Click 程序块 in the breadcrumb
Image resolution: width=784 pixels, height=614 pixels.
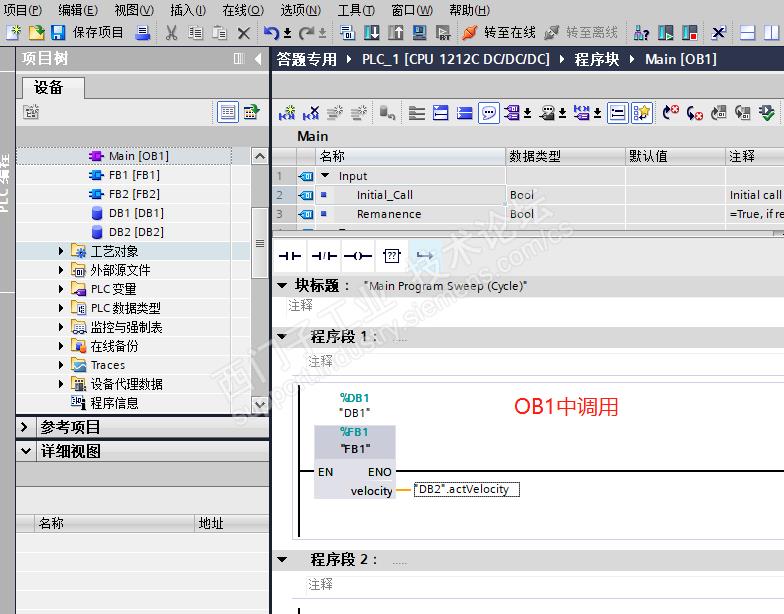(596, 60)
